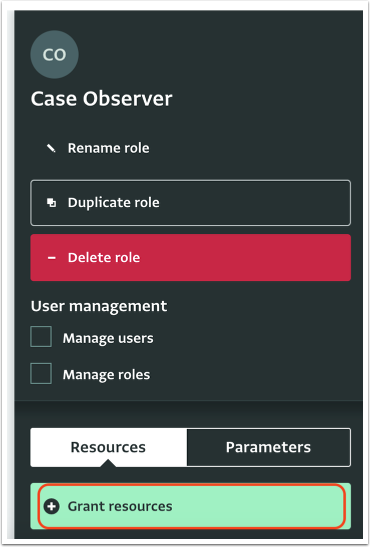Image resolution: width=370 pixels, height=547 pixels.
Task: Click the green Grant resources button
Action: tap(190, 506)
